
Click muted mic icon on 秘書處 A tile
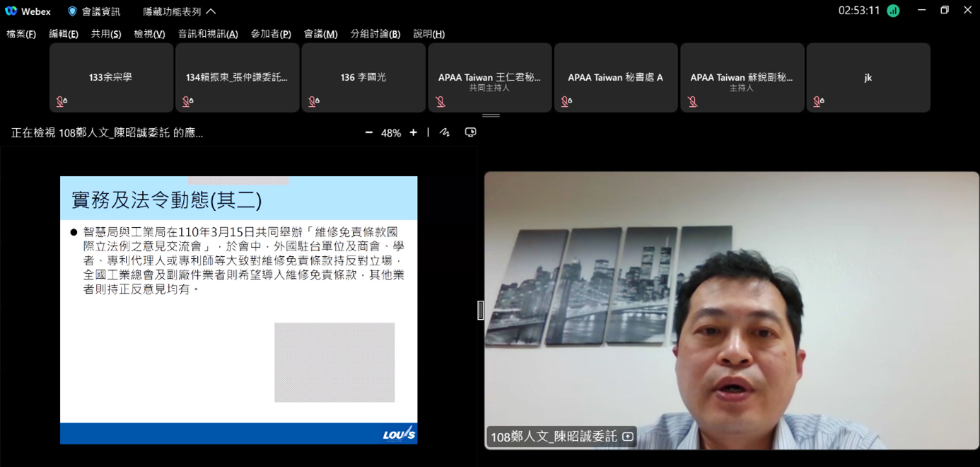point(566,102)
